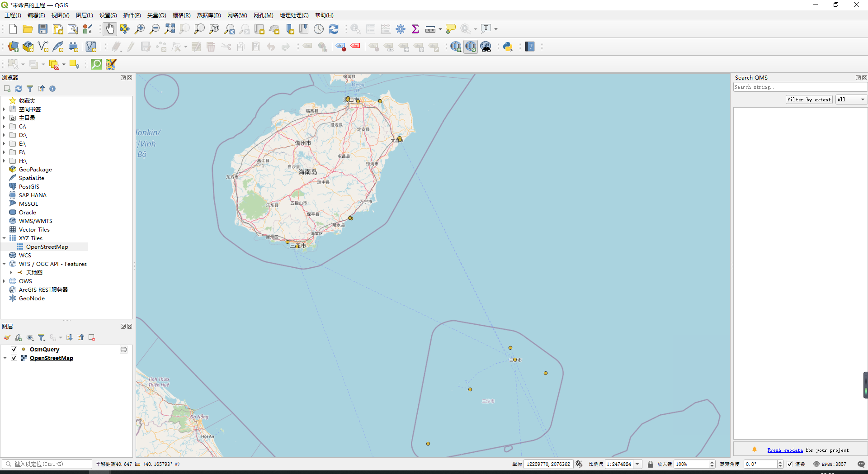The height and width of the screenshot is (474, 868).
Task: Click the Filter by extent button
Action: (808, 100)
